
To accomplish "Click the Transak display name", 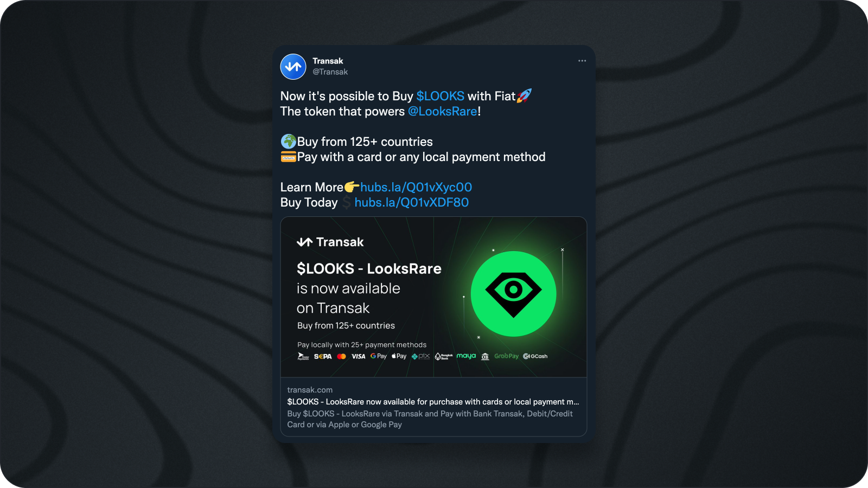I will click(328, 61).
